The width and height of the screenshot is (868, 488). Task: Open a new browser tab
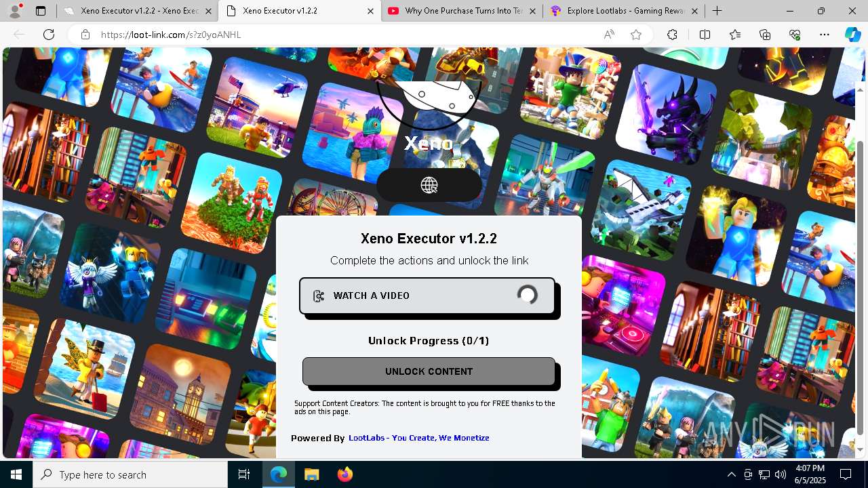(x=717, y=11)
